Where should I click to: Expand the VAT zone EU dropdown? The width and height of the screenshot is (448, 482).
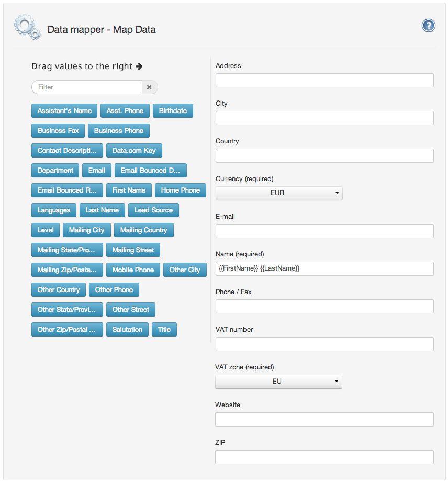278,382
